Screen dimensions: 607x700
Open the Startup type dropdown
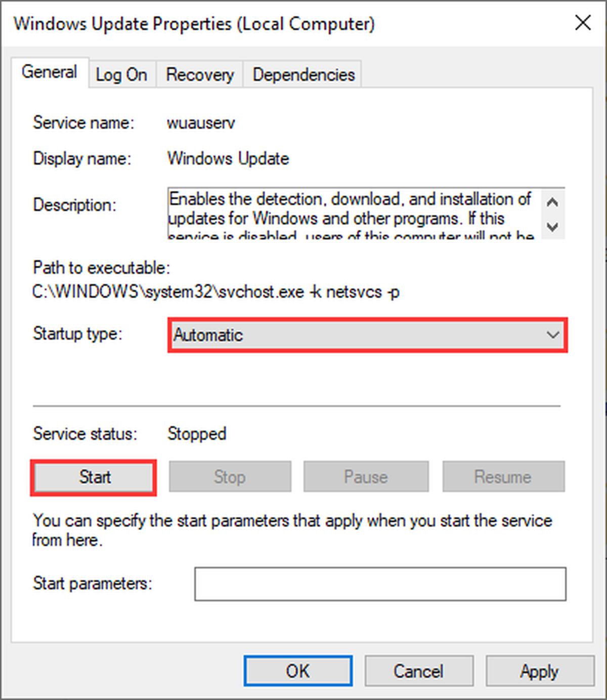[368, 335]
